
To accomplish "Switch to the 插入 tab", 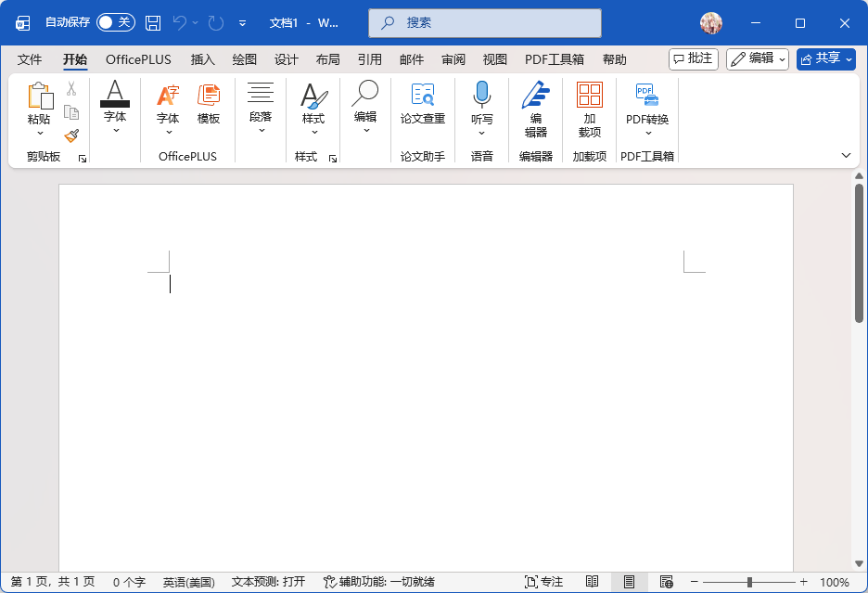I will pos(202,59).
